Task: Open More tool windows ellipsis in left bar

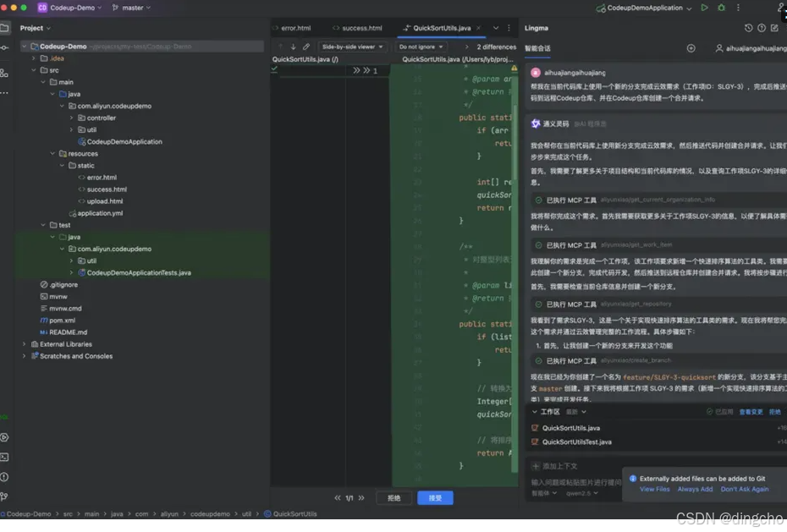Action: (4, 93)
